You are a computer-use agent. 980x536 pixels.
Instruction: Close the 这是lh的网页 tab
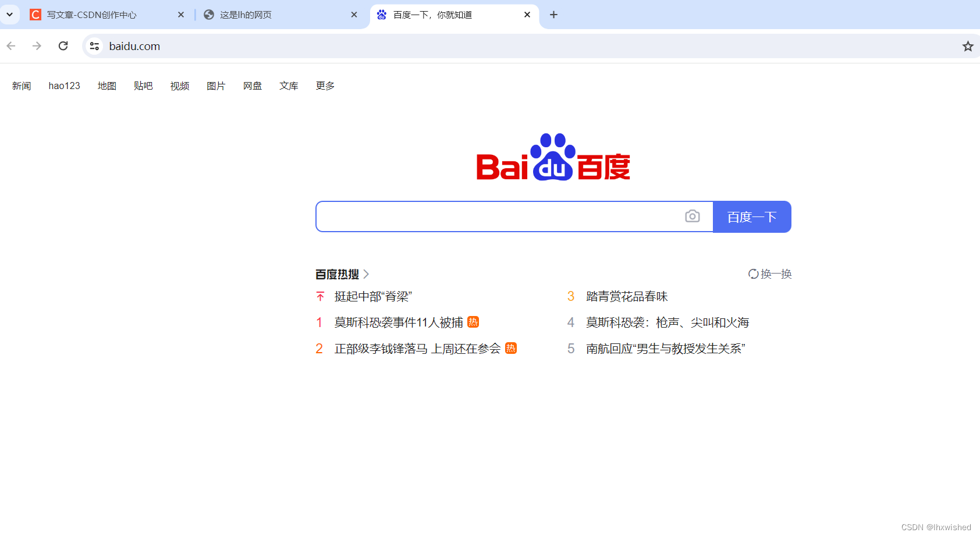[x=354, y=15]
